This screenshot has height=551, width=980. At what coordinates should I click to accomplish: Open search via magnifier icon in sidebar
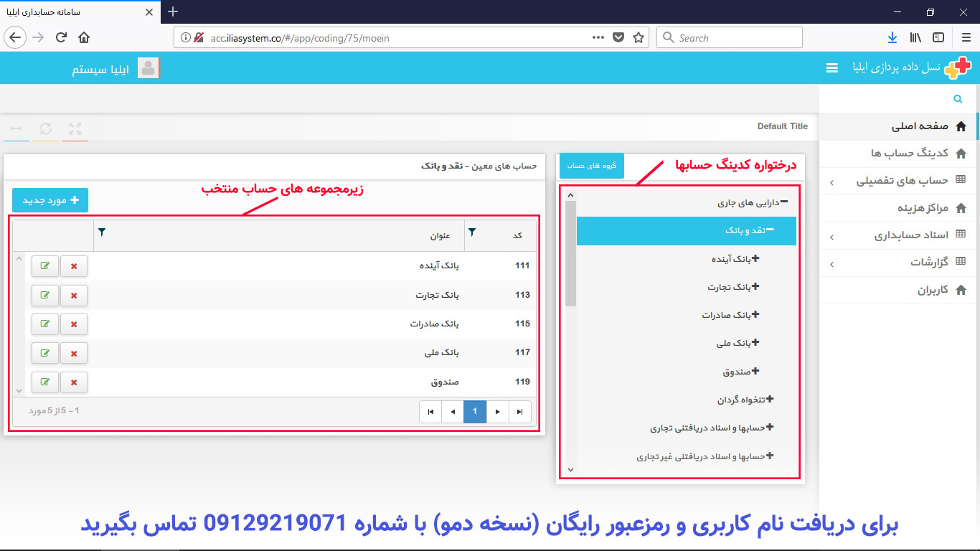pyautogui.click(x=957, y=98)
